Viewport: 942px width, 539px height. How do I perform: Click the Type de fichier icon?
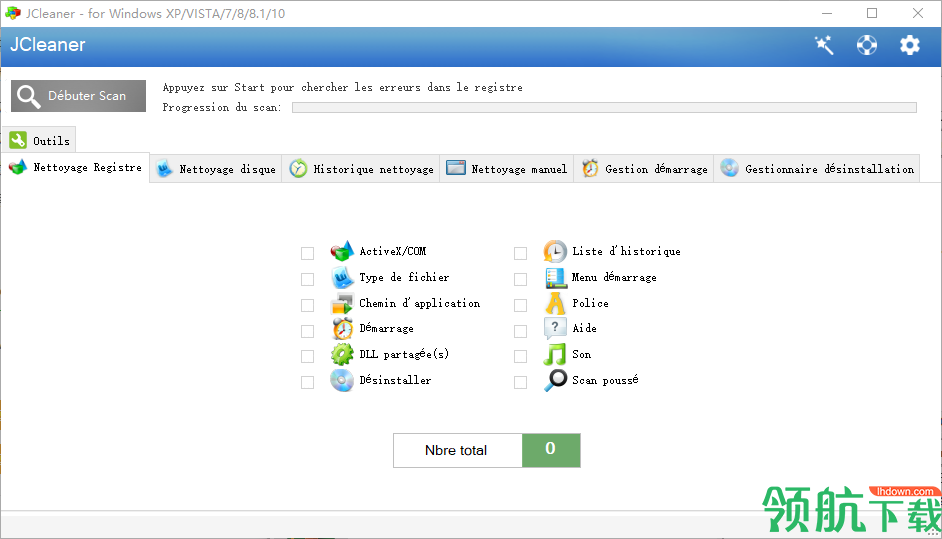point(342,278)
